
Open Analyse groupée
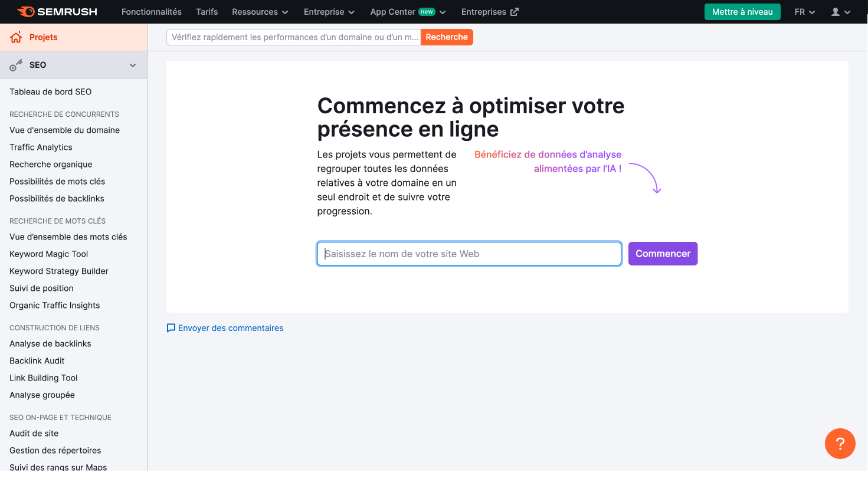42,395
